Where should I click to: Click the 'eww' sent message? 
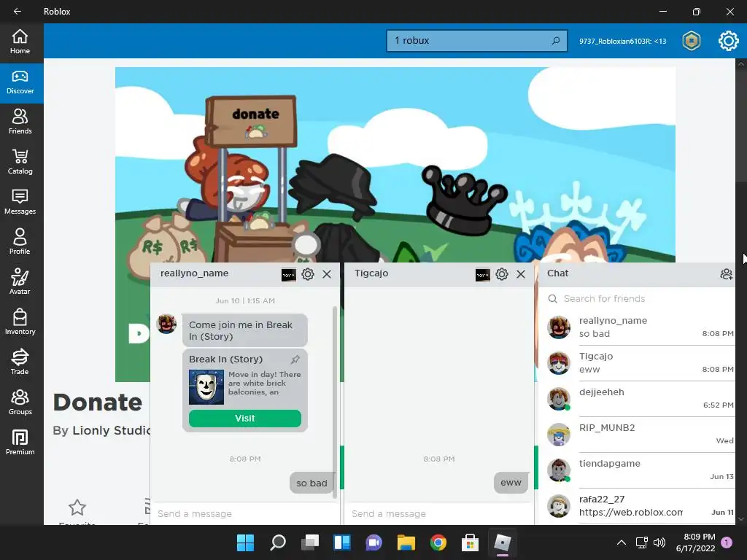pyautogui.click(x=511, y=483)
